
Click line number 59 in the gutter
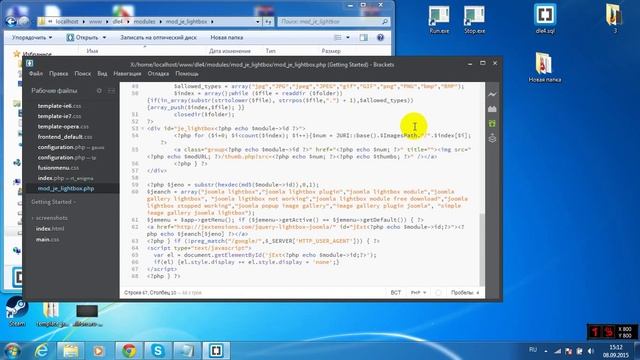pyautogui.click(x=135, y=184)
